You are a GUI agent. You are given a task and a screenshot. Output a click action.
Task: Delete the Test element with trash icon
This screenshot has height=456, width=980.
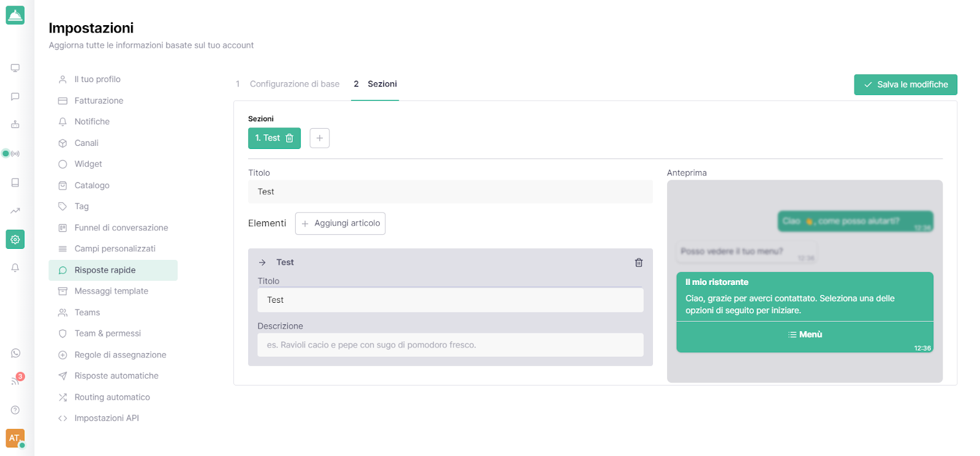coord(639,262)
